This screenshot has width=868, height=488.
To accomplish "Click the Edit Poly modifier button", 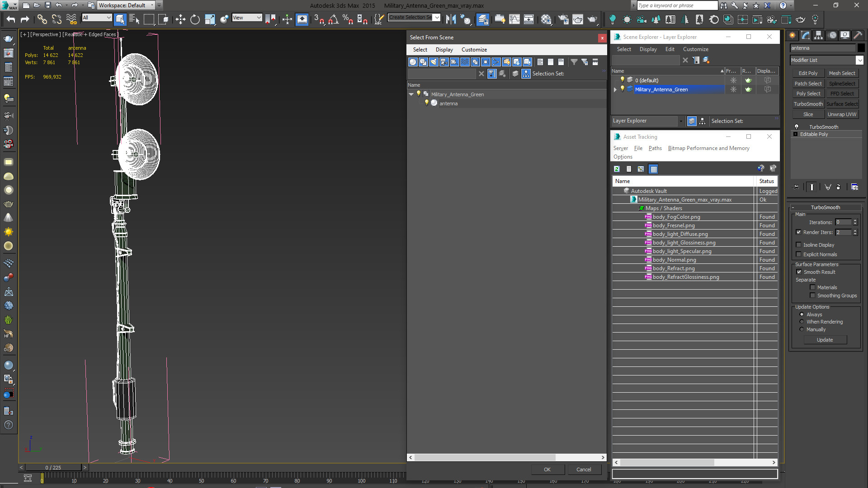I will pos(808,73).
